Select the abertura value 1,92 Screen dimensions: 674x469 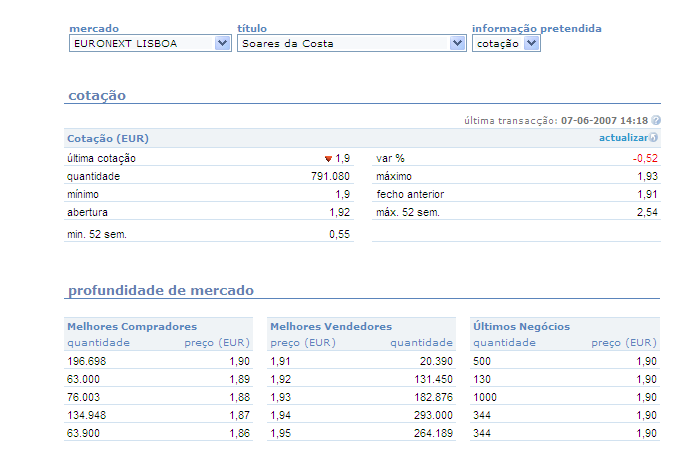pos(340,212)
